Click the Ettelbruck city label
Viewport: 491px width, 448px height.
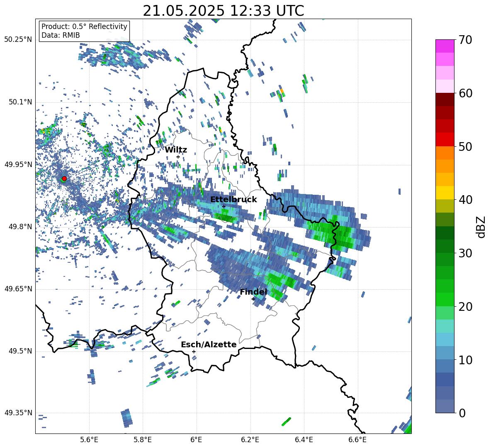(233, 200)
